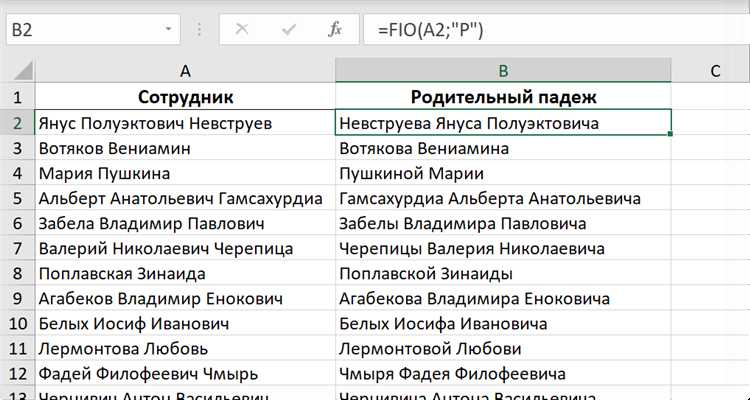This screenshot has width=750, height=400.
Task: Select row 4 header
Action: [x=17, y=173]
